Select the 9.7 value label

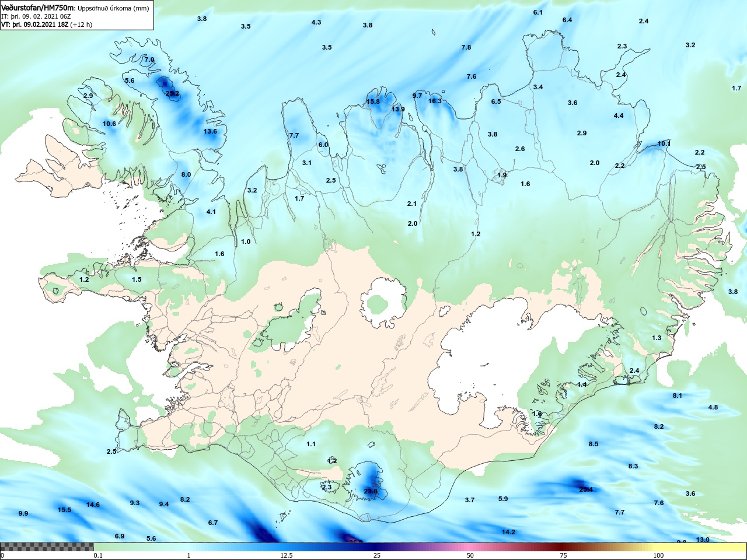[417, 96]
